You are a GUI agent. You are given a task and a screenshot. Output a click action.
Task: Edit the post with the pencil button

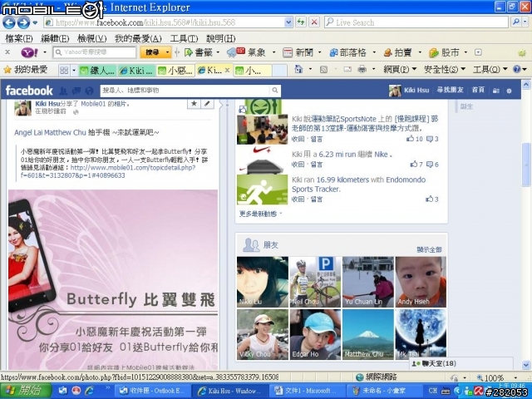click(207, 103)
